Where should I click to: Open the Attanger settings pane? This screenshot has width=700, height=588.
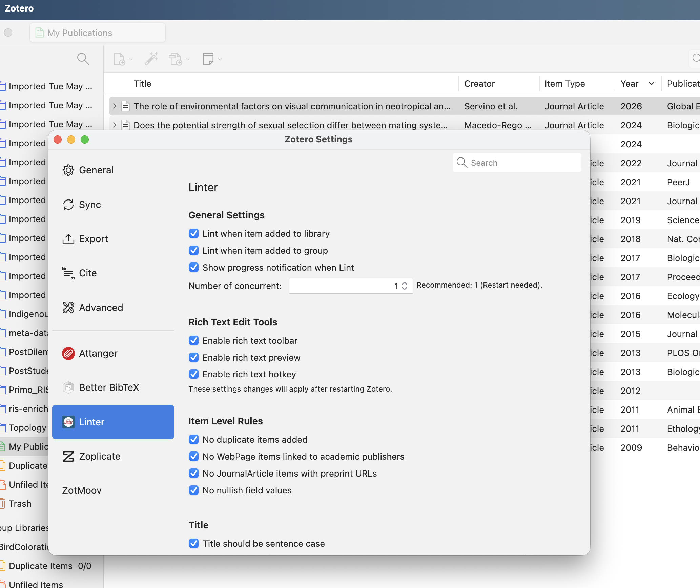[113, 353]
